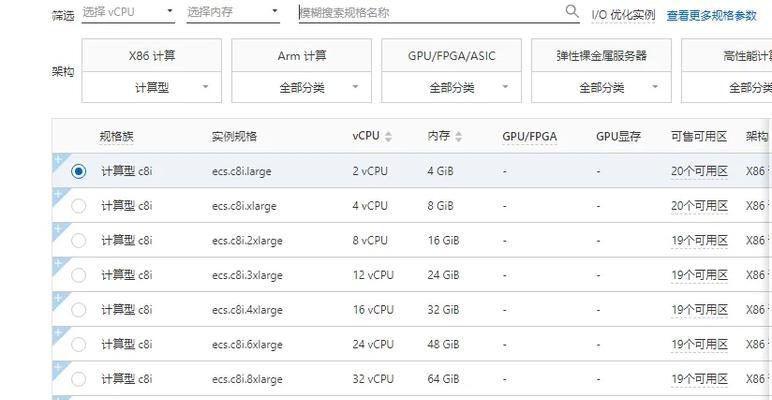The width and height of the screenshot is (772, 400).
Task: Select the ecs.c8i.3xlarge radio button
Action: click(x=79, y=275)
